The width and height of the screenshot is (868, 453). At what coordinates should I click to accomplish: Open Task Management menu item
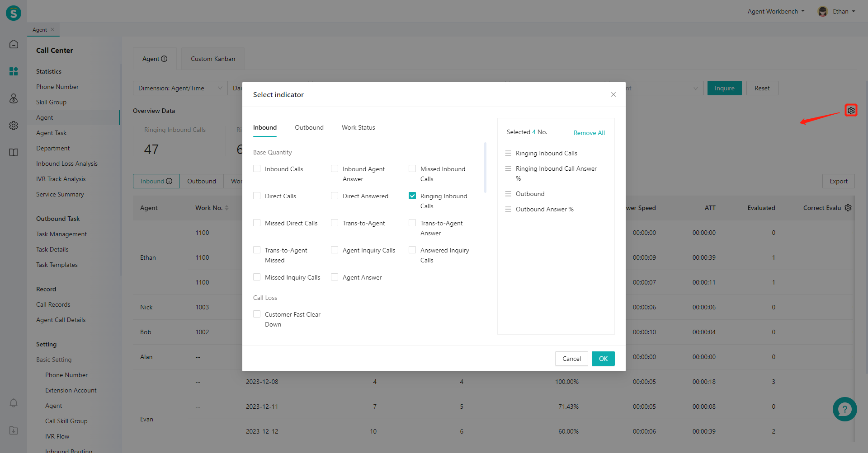61,234
